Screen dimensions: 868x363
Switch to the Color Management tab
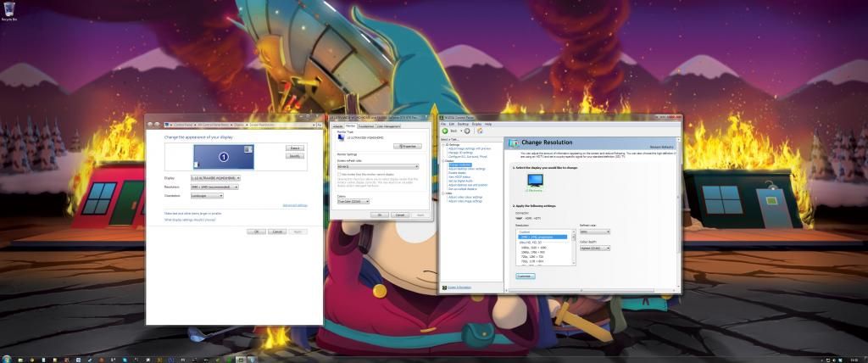388,126
